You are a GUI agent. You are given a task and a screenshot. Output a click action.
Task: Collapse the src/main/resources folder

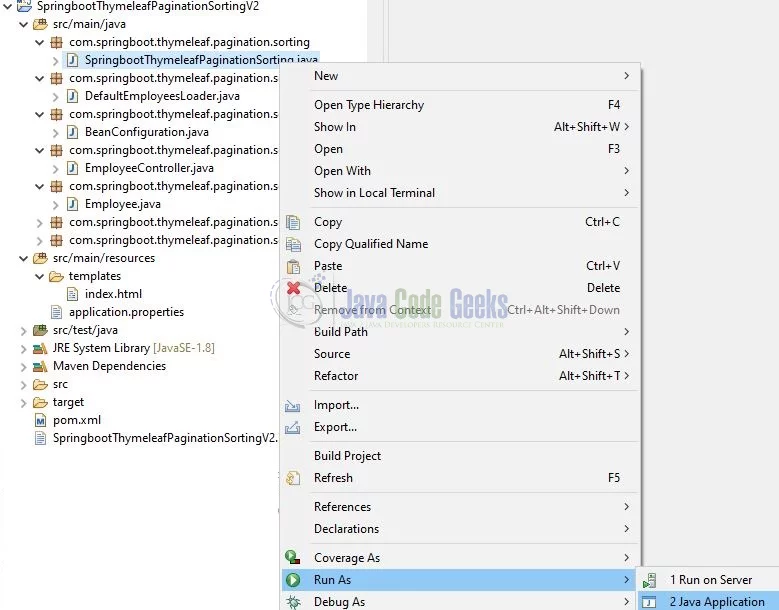(23, 258)
